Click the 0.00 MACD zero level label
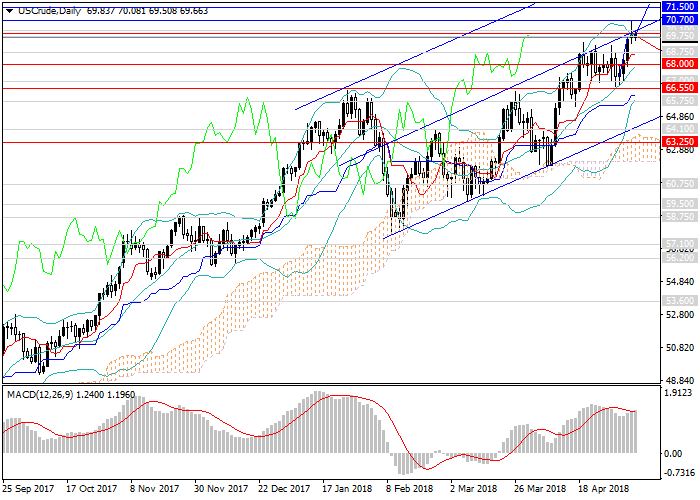This screenshot has width=700, height=500. coord(675,452)
